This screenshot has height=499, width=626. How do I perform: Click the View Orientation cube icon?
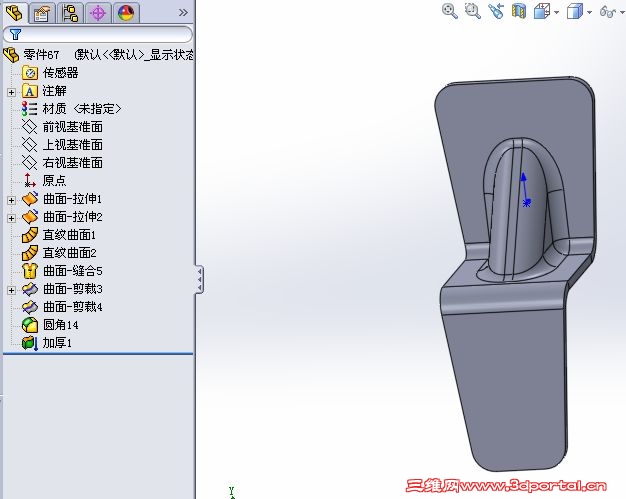pos(542,12)
